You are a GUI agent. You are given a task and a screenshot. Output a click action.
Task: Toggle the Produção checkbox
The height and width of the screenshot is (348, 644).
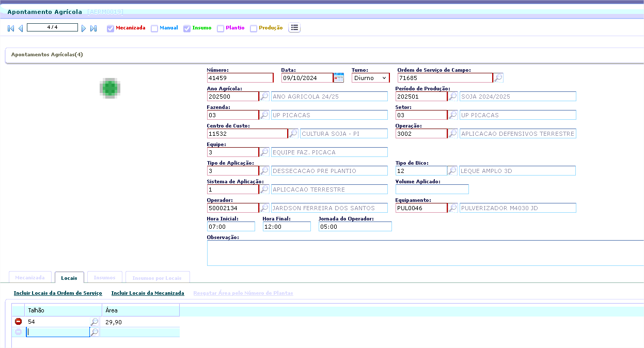254,28
